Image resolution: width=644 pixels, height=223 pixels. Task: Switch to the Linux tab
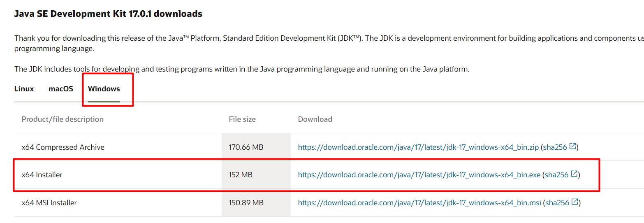click(x=24, y=89)
